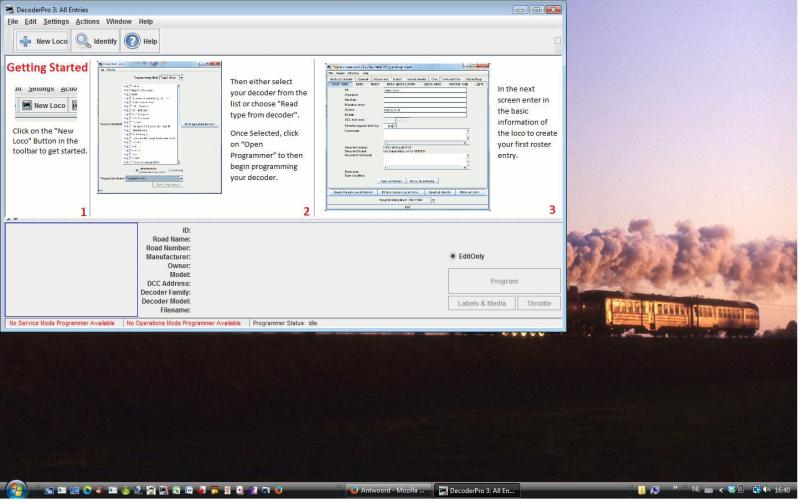Open the Window menu
Screen dimensions: 800x503
pyautogui.click(x=119, y=21)
